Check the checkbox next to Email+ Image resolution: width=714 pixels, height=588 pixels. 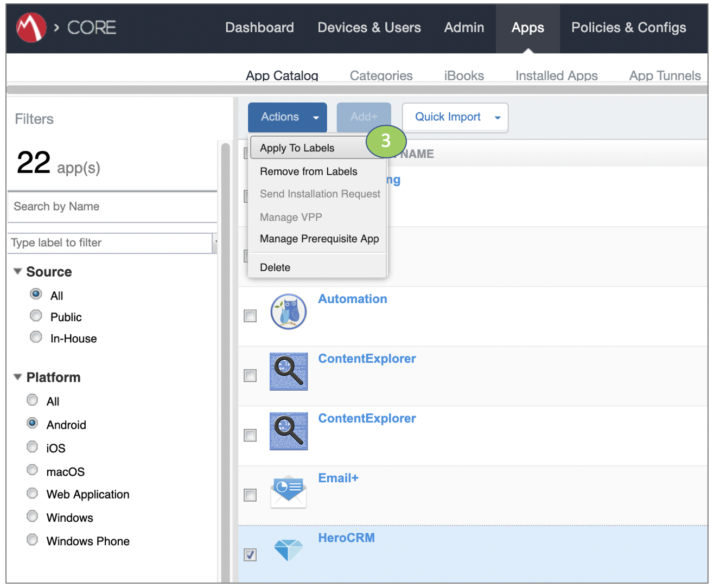250,495
